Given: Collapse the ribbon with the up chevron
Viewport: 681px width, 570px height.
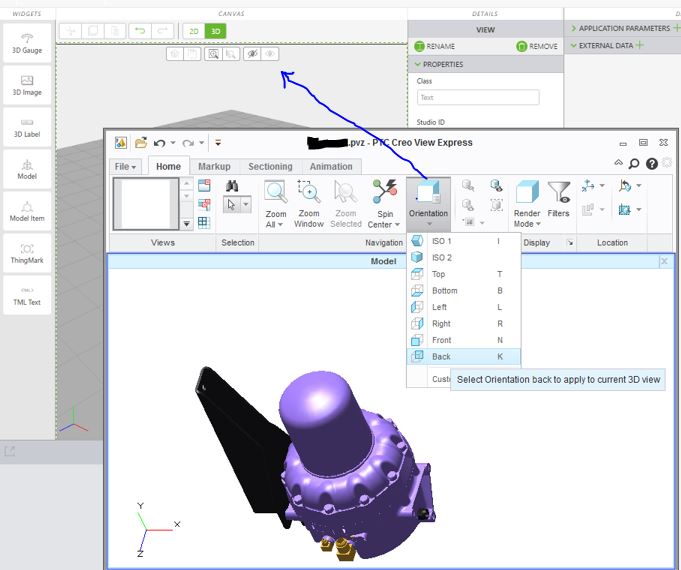Looking at the screenshot, I should point(618,162).
